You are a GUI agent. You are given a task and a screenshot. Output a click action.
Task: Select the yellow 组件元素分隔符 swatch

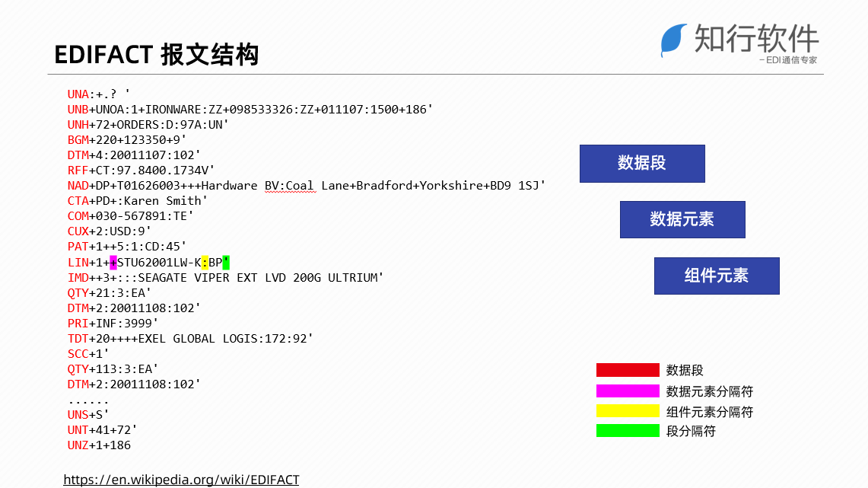click(x=628, y=411)
